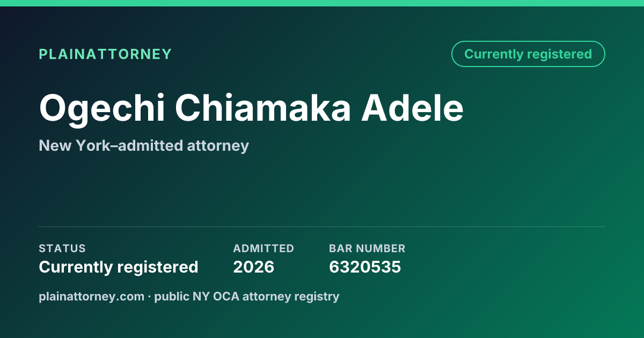Click the bar number 6320535
Image resolution: width=644 pixels, height=338 pixels.
(365, 267)
